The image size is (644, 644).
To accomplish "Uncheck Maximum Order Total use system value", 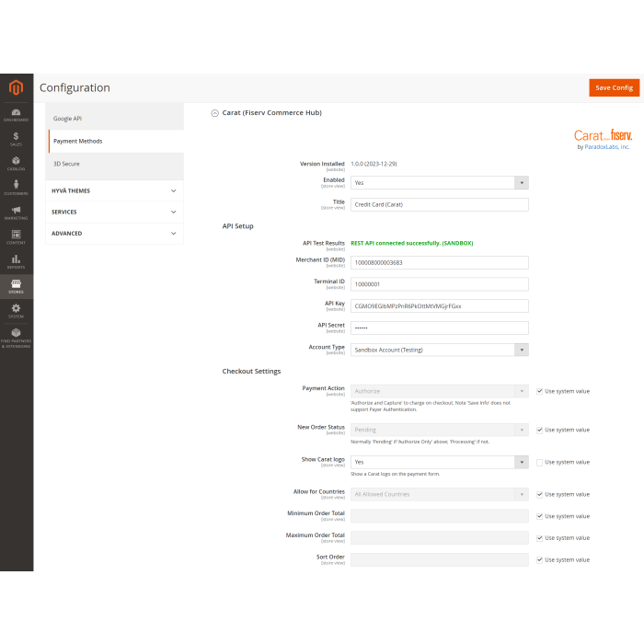I will [x=539, y=537].
